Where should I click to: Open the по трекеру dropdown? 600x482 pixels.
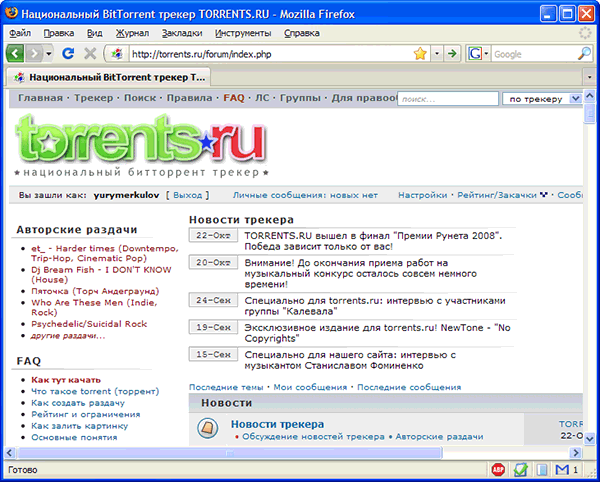[542, 99]
